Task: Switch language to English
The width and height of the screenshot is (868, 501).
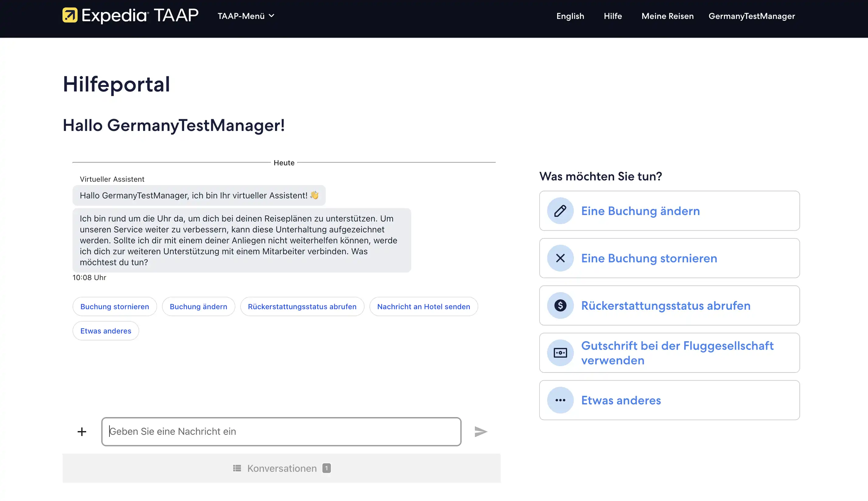Action: [x=570, y=16]
